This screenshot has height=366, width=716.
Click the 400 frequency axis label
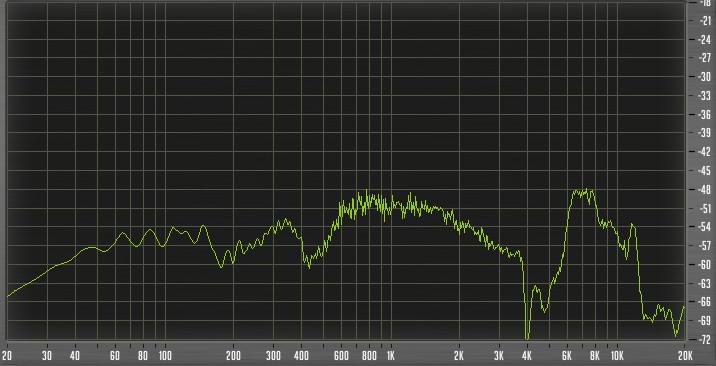[x=301, y=356]
